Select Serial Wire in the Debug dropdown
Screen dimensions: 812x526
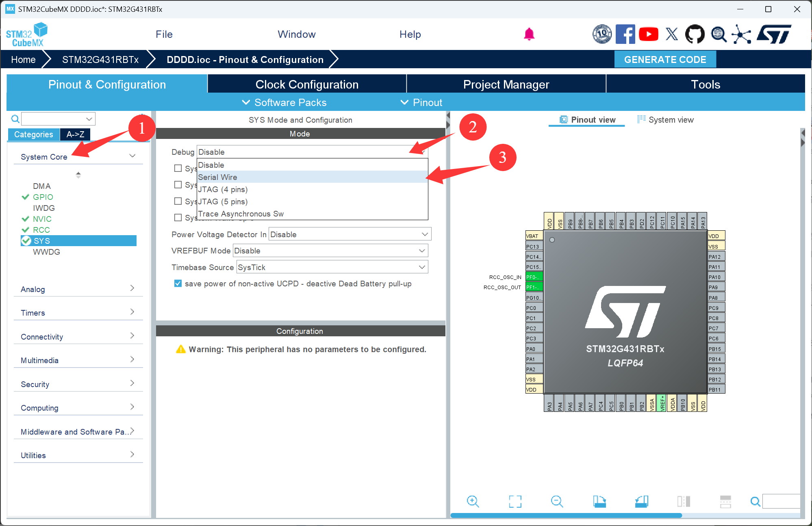tap(217, 177)
